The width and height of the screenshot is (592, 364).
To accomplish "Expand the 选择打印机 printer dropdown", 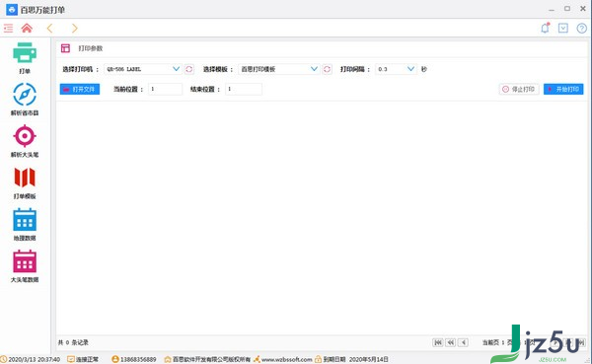I will point(143,69).
